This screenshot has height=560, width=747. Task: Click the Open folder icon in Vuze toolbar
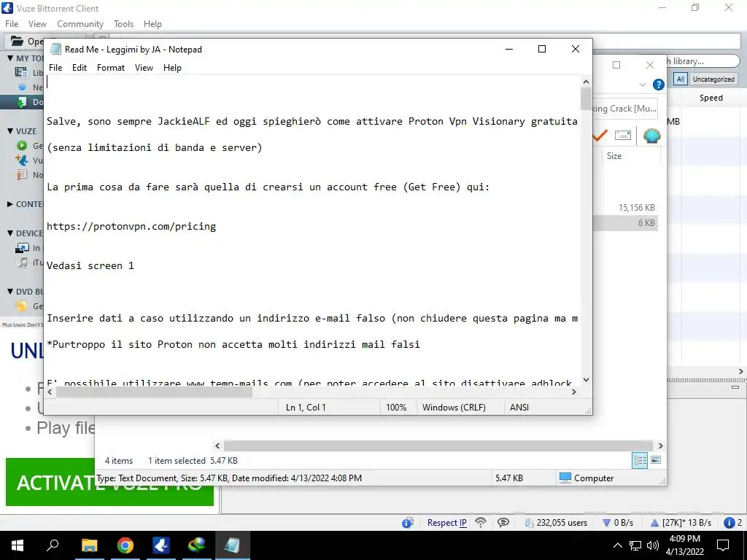tap(18, 41)
